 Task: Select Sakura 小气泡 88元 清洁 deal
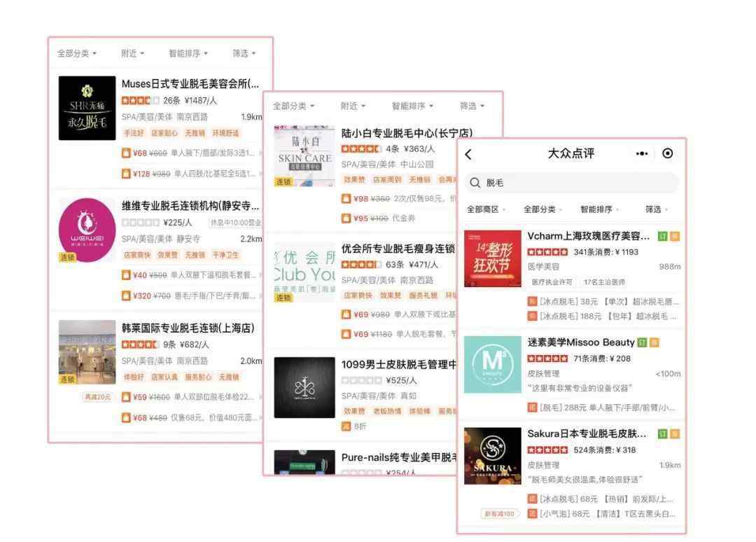603,514
